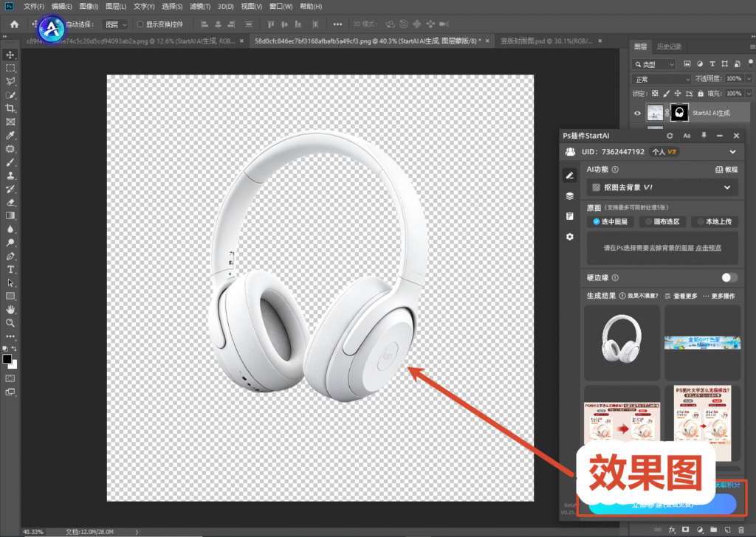The height and width of the screenshot is (537, 756).
Task: Click the foreground color swatch
Action: pos(7,358)
